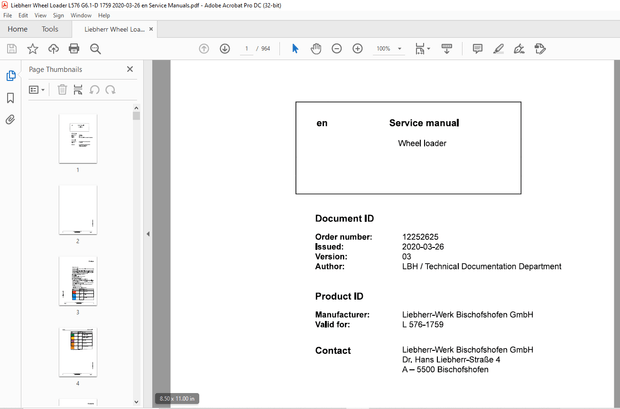Click the Print file icon
Viewport: 620px width, 409px height.
point(73,49)
